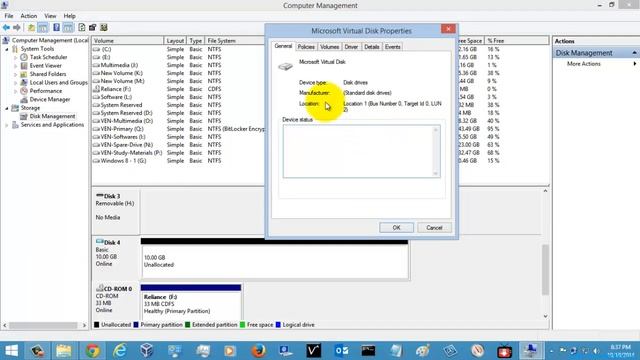Select Local Users and Groups node
The width and height of the screenshot is (640, 360).
(x=58, y=82)
